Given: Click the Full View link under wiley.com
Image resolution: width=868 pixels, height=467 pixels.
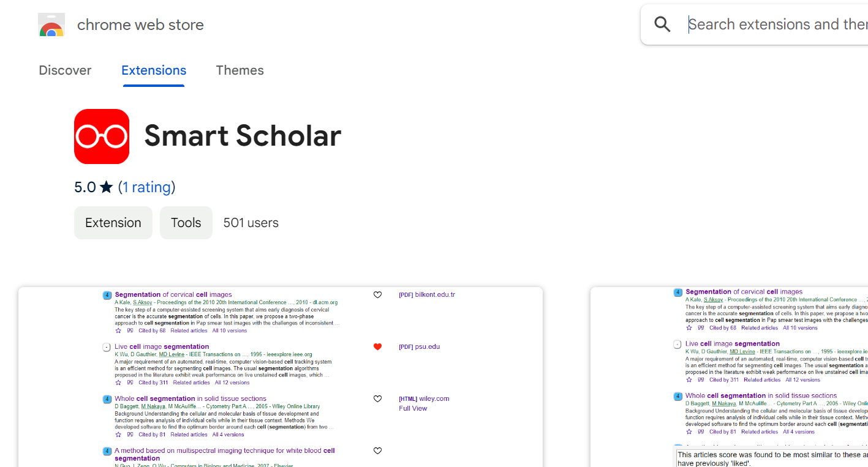Looking at the screenshot, I should pos(413,408).
